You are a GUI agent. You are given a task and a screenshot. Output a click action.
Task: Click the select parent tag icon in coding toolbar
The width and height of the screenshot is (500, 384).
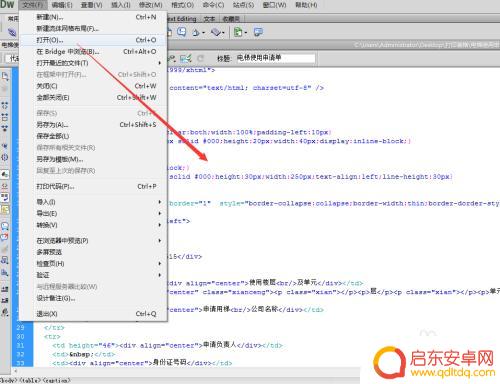5,146
